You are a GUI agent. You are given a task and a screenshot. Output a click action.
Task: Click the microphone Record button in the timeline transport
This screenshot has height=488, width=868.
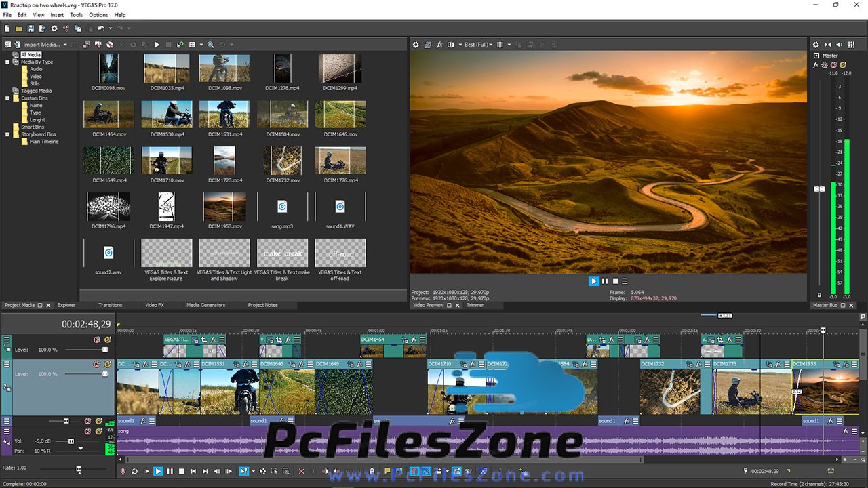[x=123, y=471]
